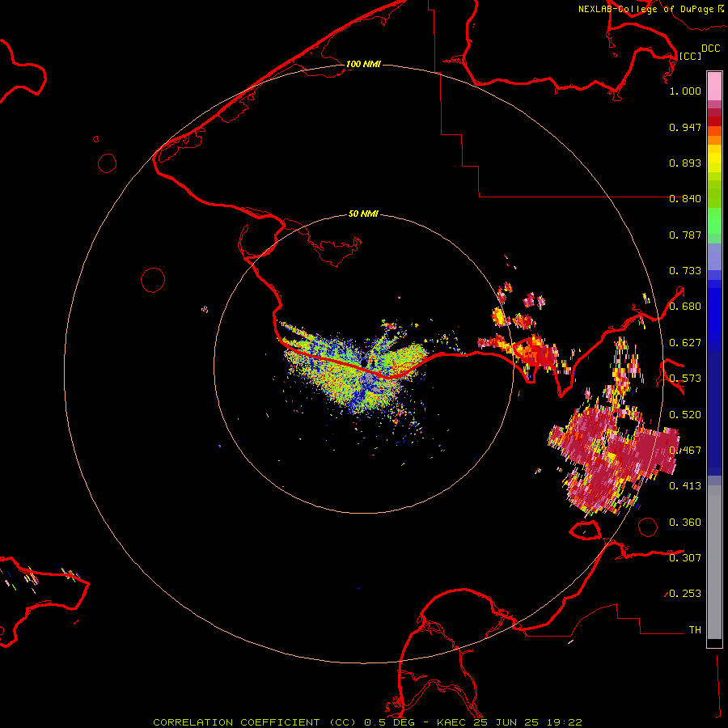This screenshot has height=728, width=728.
Task: Click the KAEC station identifier
Action: pos(453,722)
